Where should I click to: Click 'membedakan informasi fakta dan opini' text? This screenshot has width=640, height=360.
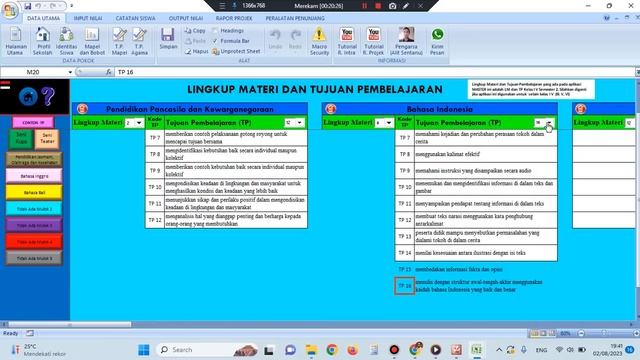tap(459, 269)
